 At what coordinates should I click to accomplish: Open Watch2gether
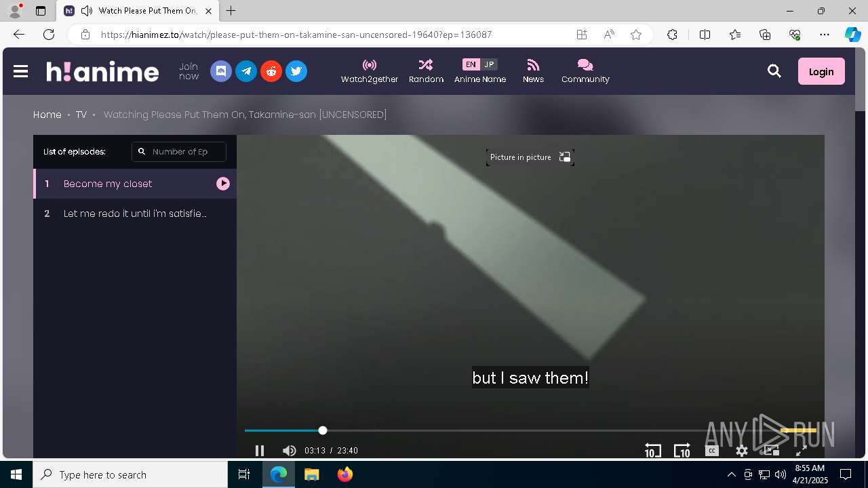(x=370, y=71)
